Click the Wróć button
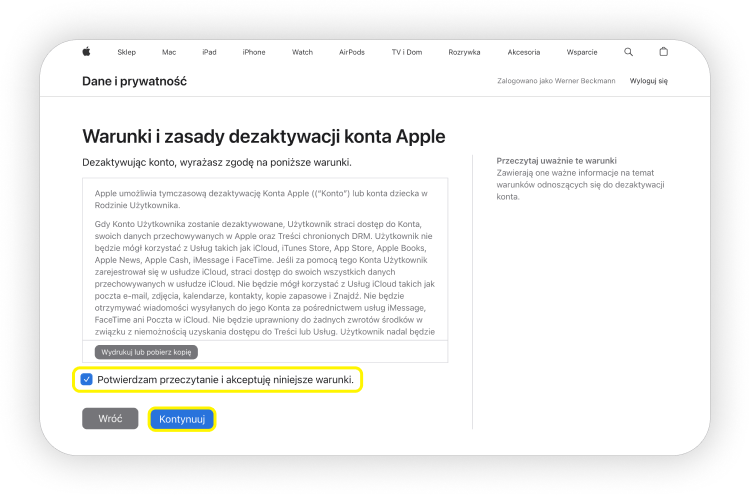This screenshot has height=496, width=750. pyautogui.click(x=110, y=419)
